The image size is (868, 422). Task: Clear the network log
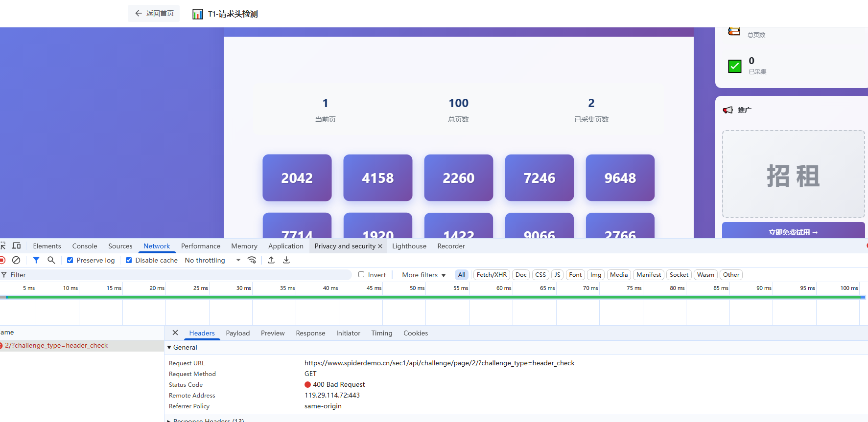(16, 260)
